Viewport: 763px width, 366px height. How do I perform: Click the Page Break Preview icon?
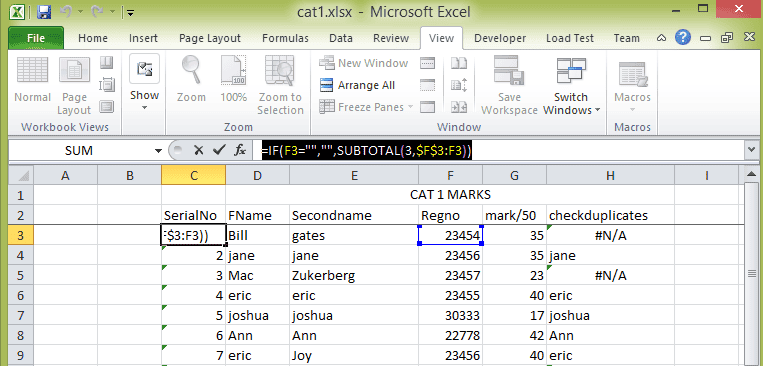[x=107, y=63]
